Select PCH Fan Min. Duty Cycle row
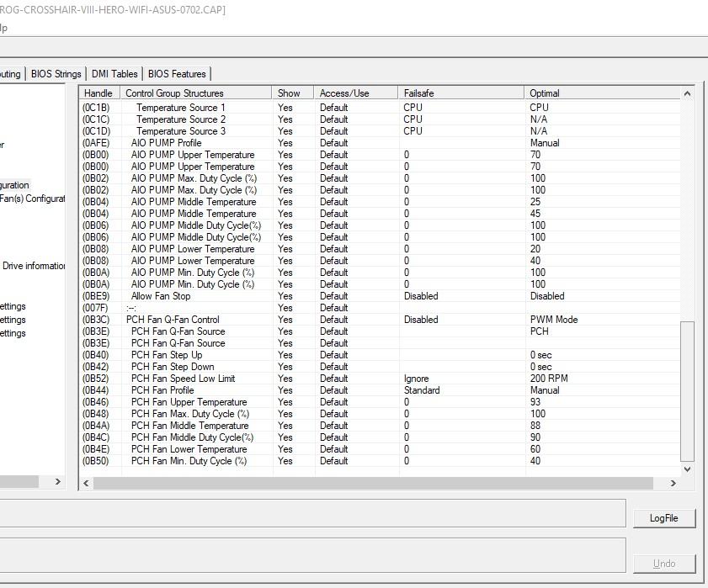Image resolution: width=708 pixels, height=588 pixels. pos(380,461)
